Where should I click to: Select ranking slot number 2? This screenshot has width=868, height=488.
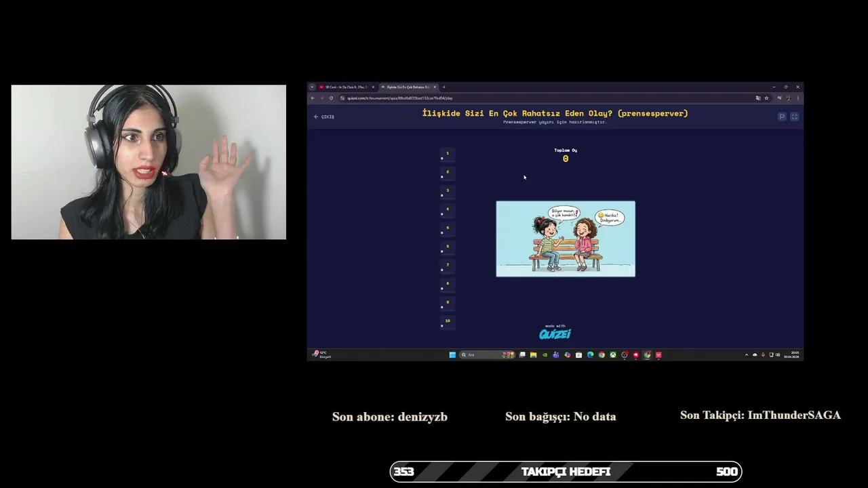[x=448, y=173]
